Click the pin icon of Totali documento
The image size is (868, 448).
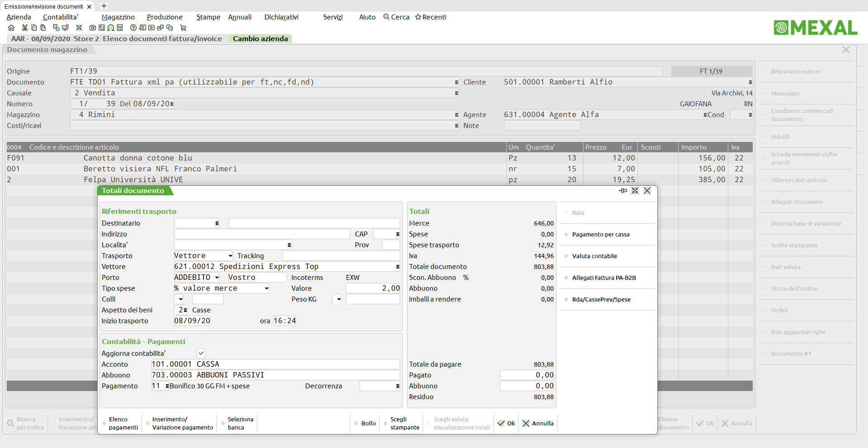623,191
